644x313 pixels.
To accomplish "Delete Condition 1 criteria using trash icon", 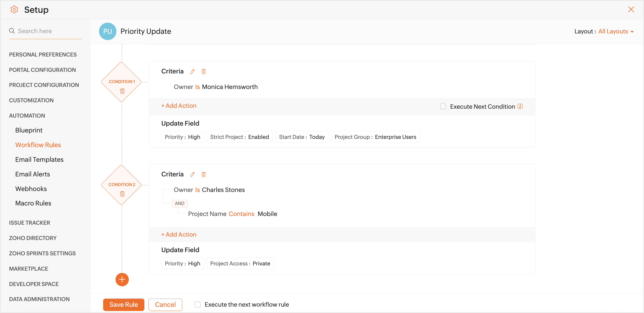I will (x=204, y=72).
